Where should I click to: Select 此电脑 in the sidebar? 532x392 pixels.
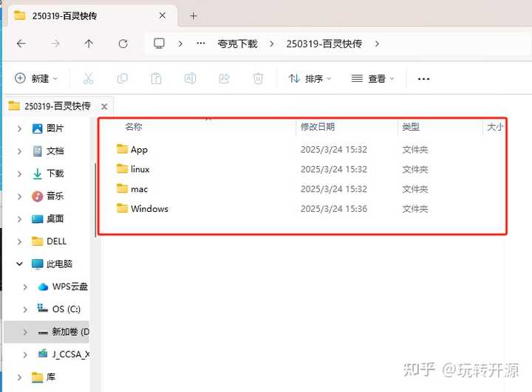(59, 264)
